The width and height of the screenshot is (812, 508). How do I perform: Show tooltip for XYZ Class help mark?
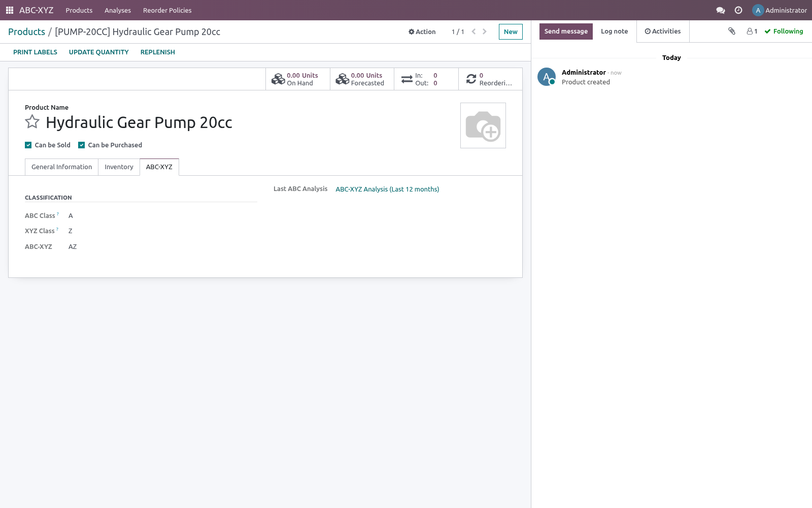point(57,229)
